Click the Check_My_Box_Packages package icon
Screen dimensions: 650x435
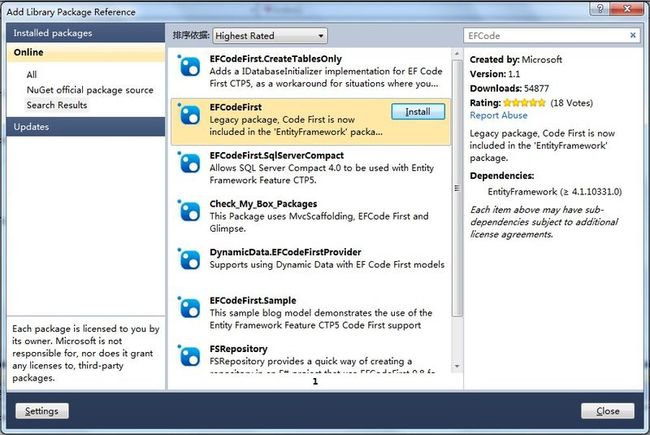pyautogui.click(x=189, y=211)
